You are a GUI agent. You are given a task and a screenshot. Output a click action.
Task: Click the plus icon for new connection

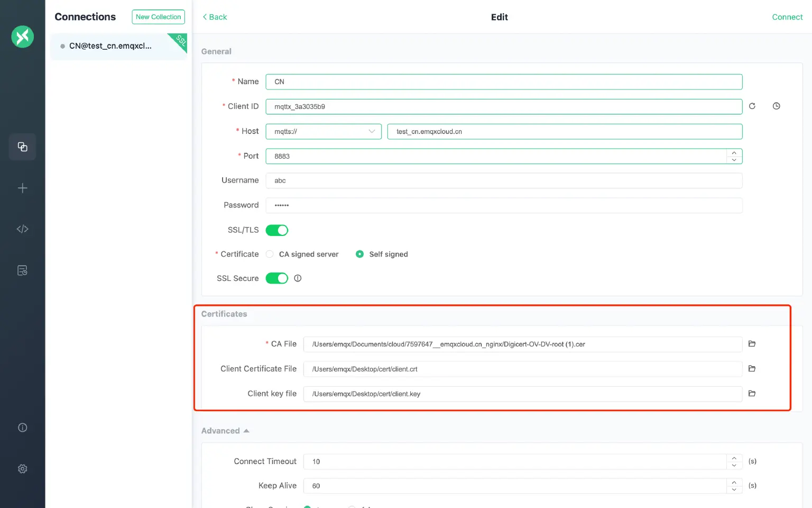coord(22,188)
